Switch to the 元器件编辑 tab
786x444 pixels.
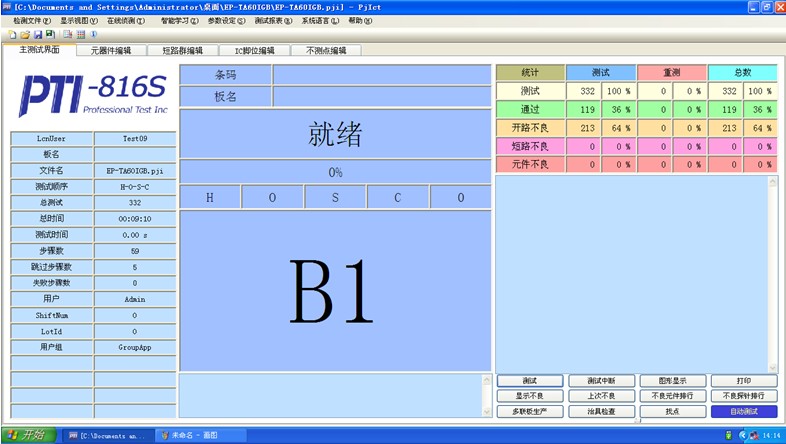pyautogui.click(x=110, y=50)
